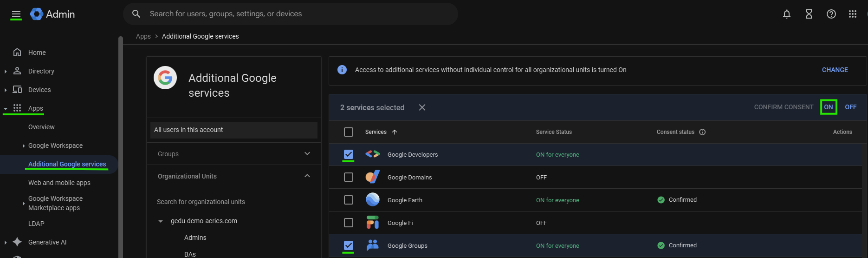Open the notifications bell
Screen dimensions: 868x258
click(x=787, y=14)
